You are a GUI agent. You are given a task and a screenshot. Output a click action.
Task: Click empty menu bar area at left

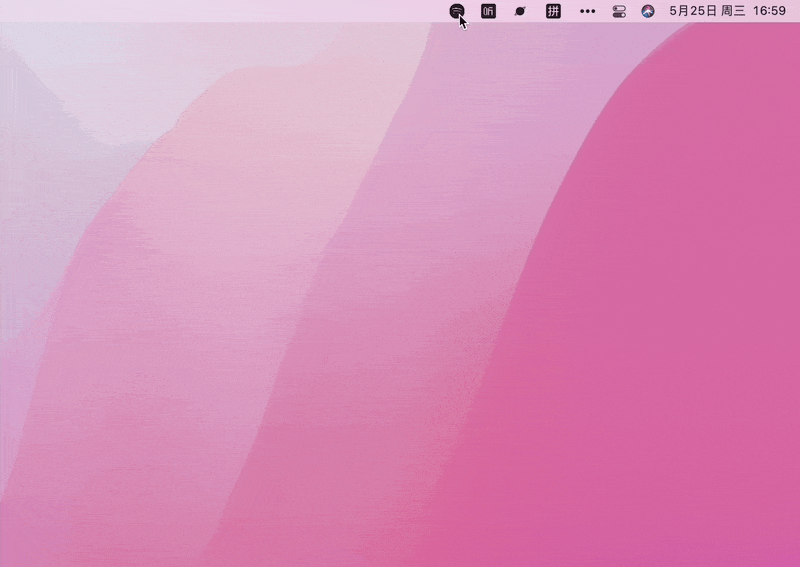pyautogui.click(x=150, y=11)
